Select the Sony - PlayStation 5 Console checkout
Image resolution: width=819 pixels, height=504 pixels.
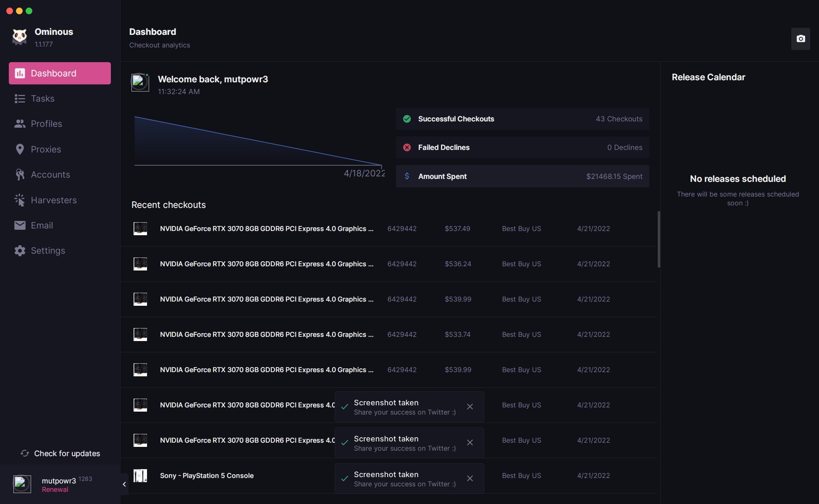(388, 475)
